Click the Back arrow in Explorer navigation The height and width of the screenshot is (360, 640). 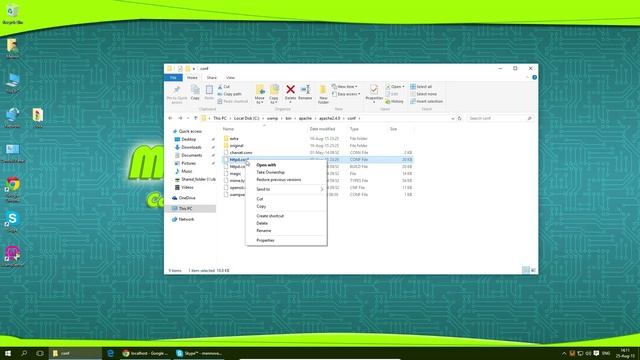click(171, 118)
